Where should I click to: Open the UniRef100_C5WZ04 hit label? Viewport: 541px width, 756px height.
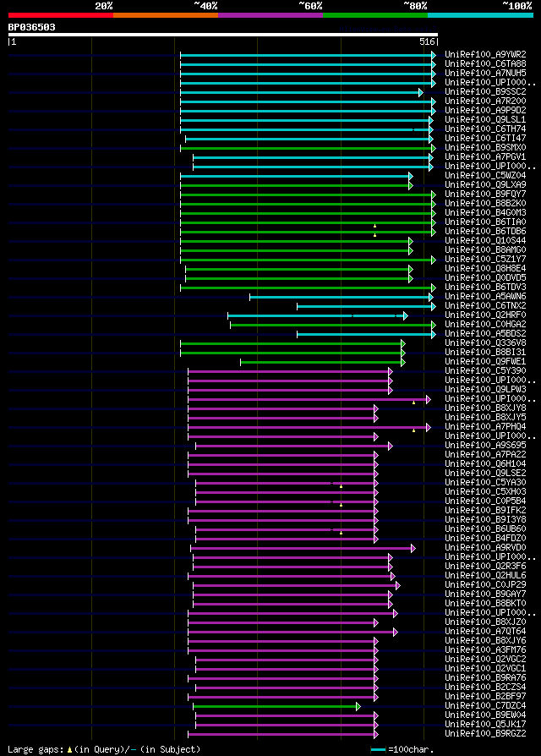coord(485,176)
